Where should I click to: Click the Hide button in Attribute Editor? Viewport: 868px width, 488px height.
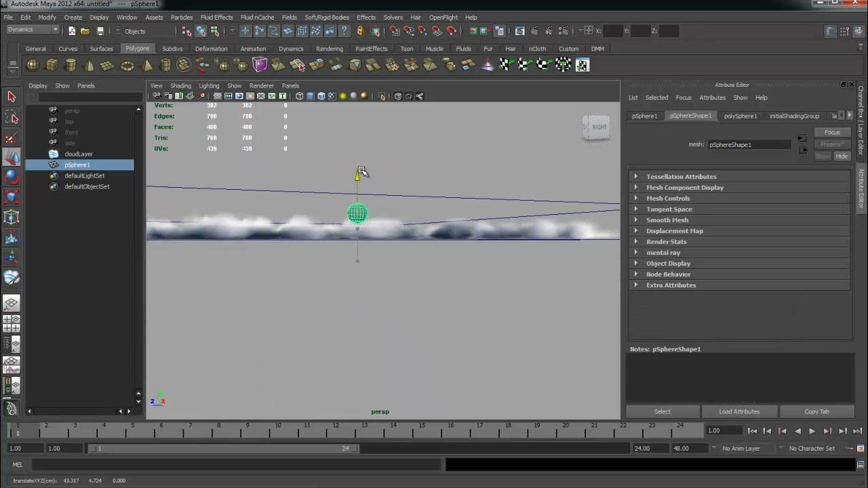pos(842,157)
